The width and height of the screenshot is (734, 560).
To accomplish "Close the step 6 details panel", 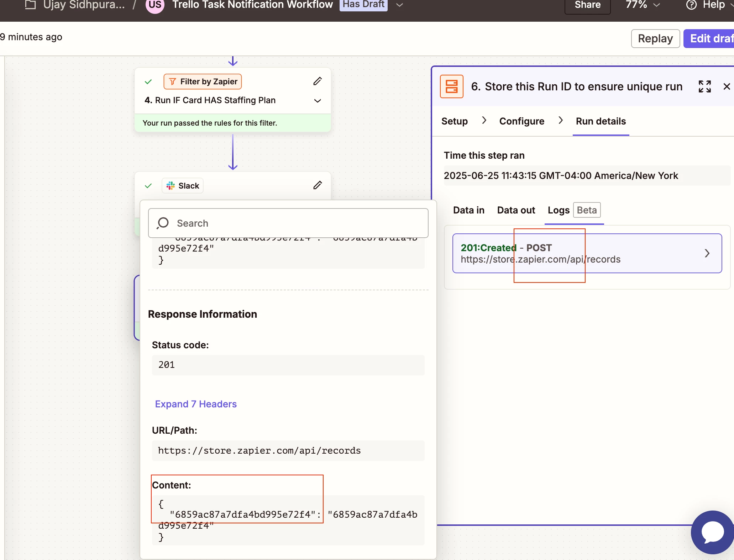I will pos(727,86).
